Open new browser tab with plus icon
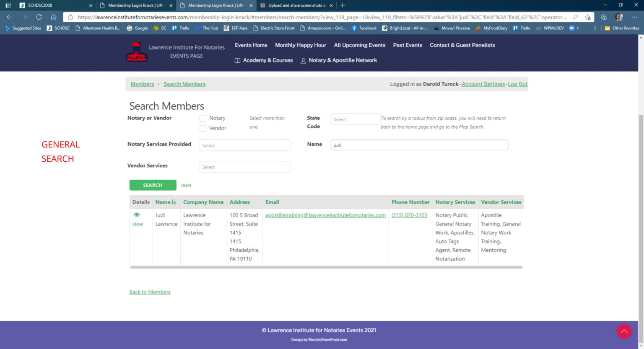644x349 pixels. (x=343, y=5)
